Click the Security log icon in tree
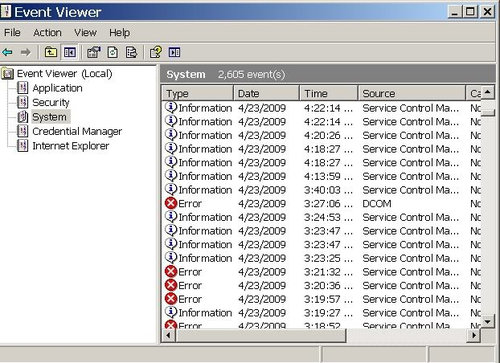 pyautogui.click(x=23, y=102)
